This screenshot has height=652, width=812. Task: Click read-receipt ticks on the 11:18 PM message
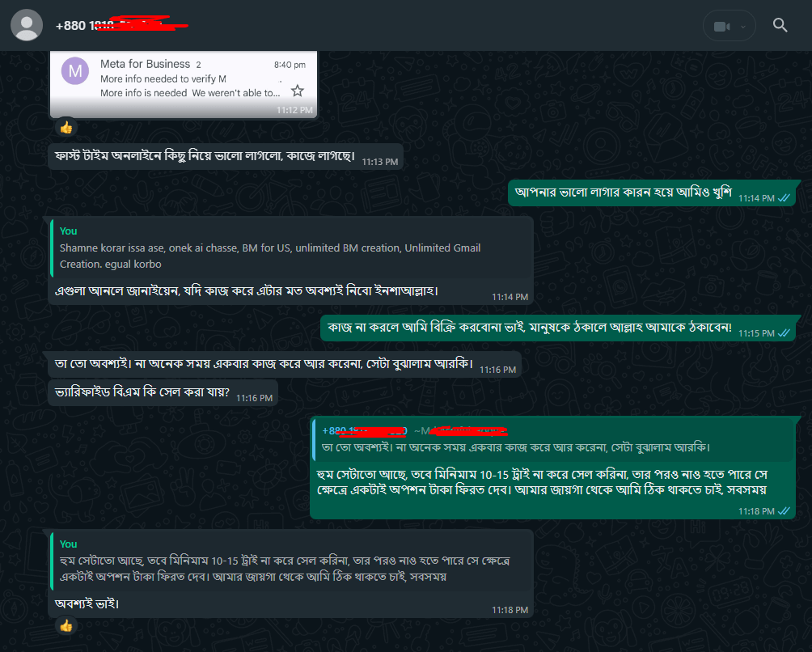click(x=784, y=511)
